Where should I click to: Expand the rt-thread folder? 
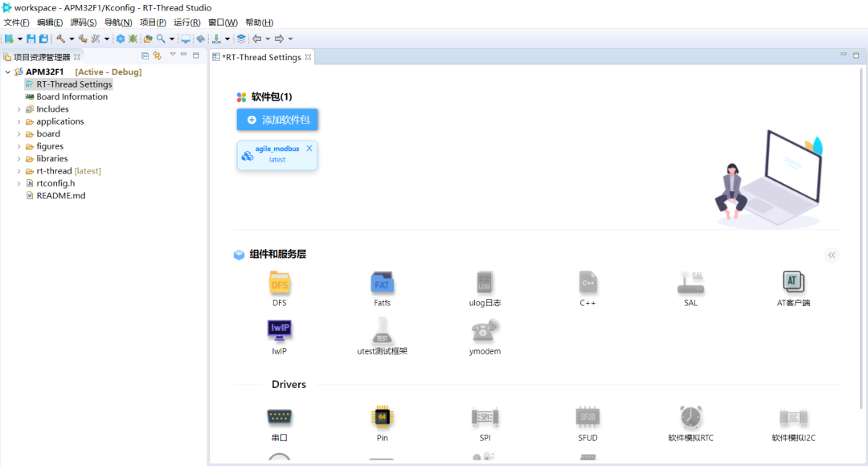click(18, 171)
